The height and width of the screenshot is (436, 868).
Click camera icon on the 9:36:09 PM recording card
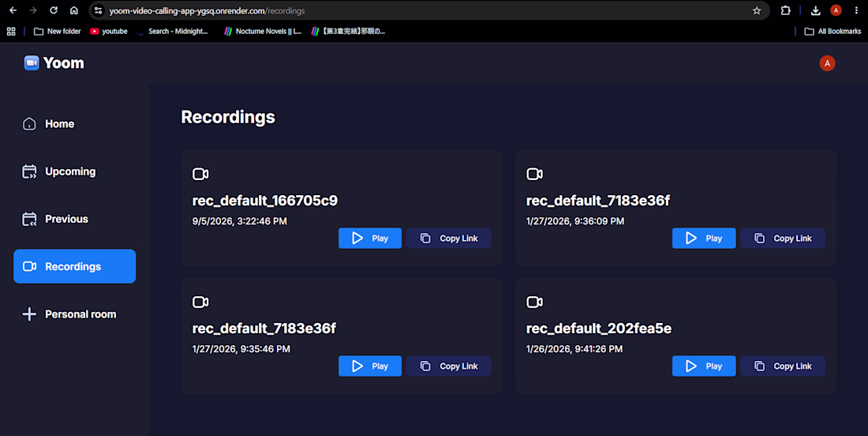pyautogui.click(x=534, y=174)
